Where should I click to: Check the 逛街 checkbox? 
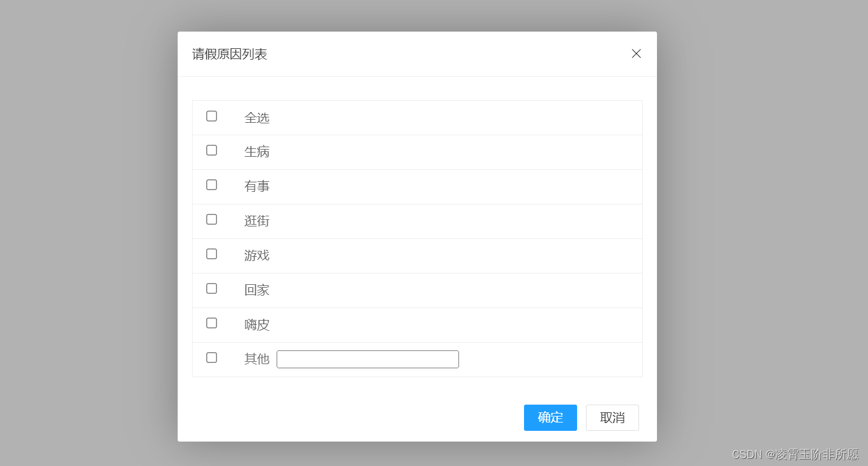(x=212, y=219)
